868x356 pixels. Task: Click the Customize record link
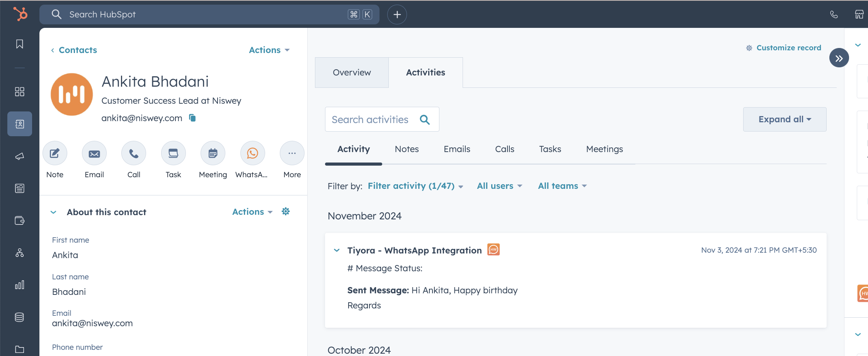point(788,48)
